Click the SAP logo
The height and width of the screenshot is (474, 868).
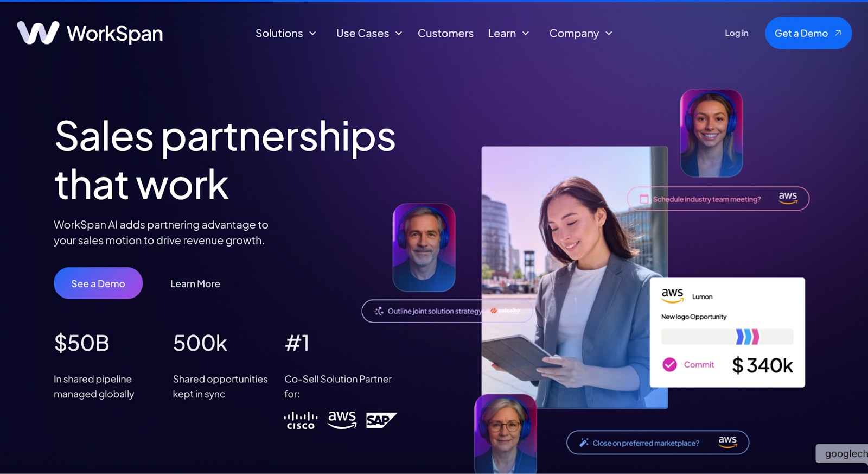pos(381,420)
